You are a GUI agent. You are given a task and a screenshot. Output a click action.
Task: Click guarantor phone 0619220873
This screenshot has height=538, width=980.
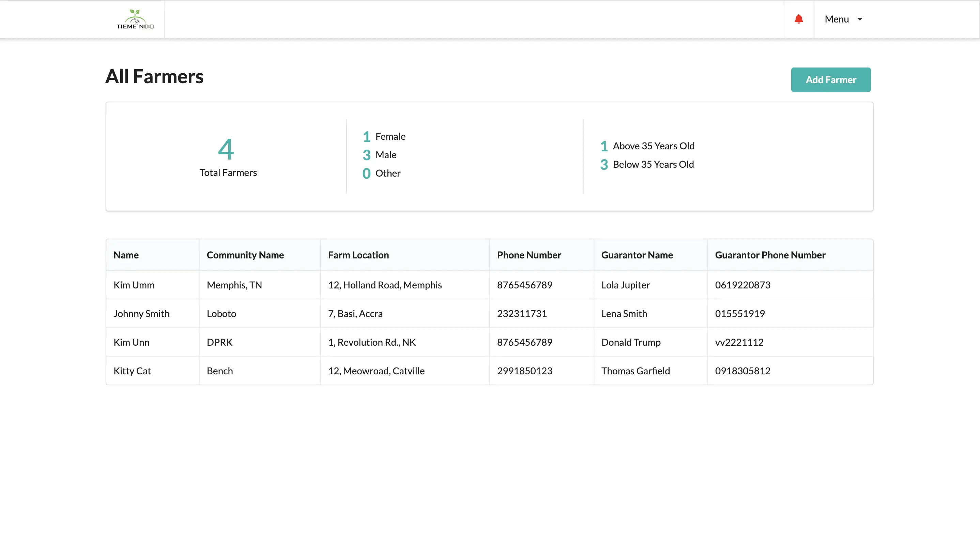tap(742, 285)
